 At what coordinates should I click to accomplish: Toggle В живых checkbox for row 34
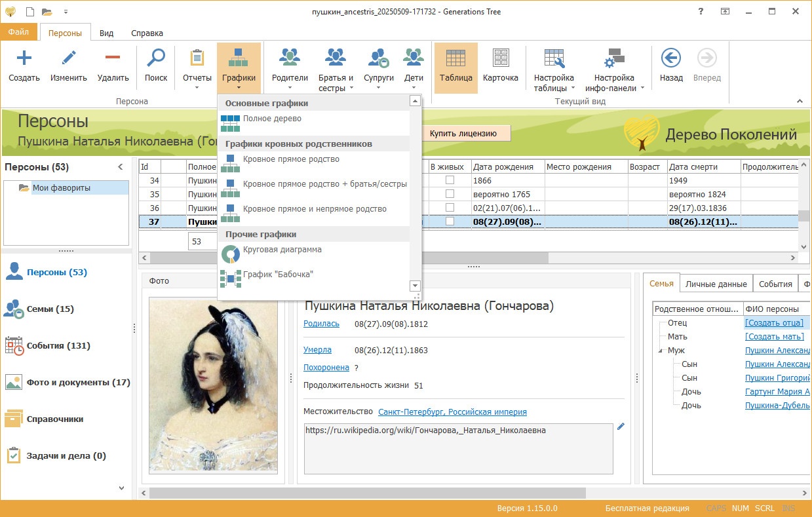(x=450, y=180)
